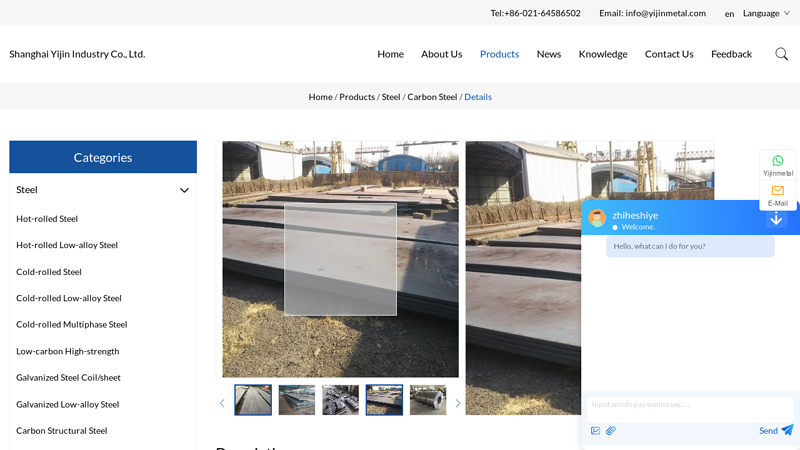This screenshot has height=450, width=800.
Task: Open the site search magnifier icon
Action: (x=781, y=54)
